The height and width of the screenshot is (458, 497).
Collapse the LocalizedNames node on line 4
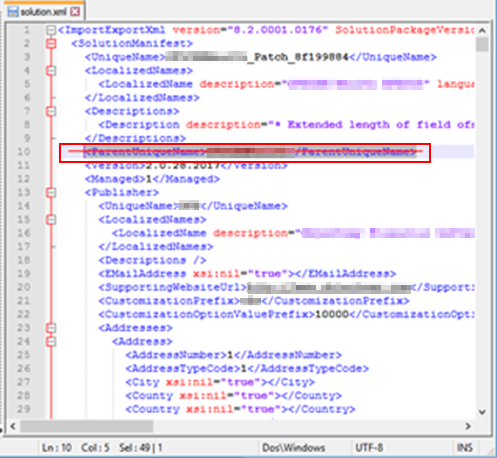point(51,71)
